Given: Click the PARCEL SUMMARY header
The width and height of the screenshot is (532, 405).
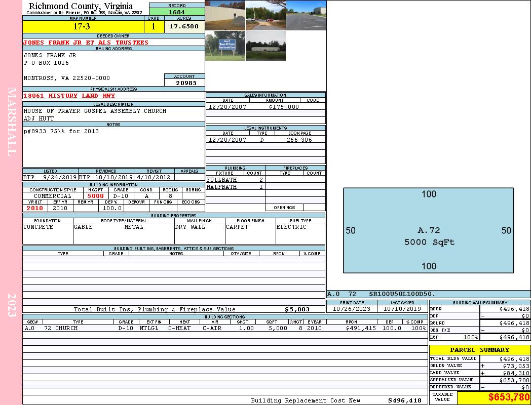Looking at the screenshot, I should [480, 350].
